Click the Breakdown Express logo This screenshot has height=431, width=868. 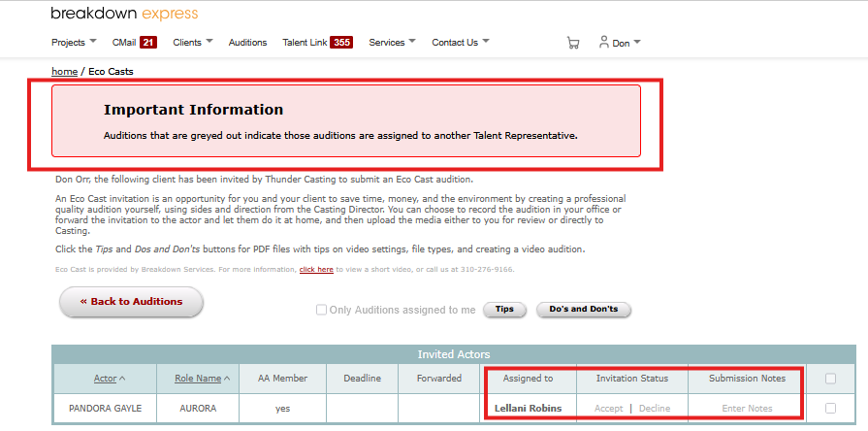click(124, 14)
